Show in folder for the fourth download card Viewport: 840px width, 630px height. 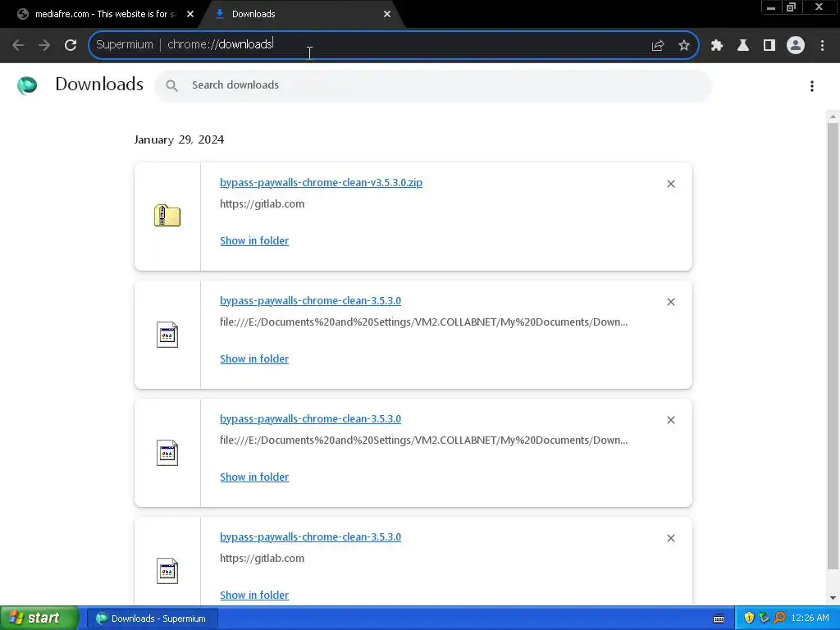(x=254, y=596)
